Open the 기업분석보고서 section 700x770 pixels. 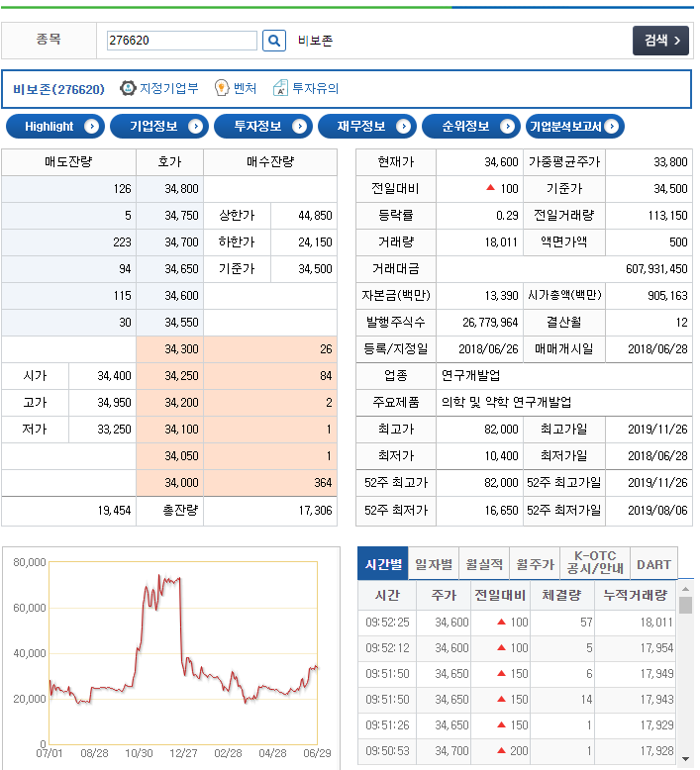click(574, 127)
